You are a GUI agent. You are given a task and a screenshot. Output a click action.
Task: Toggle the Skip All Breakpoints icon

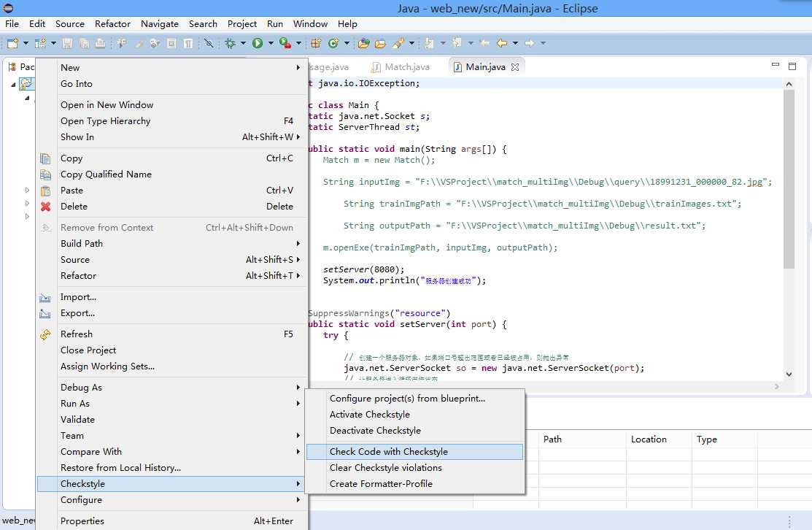tap(209, 44)
